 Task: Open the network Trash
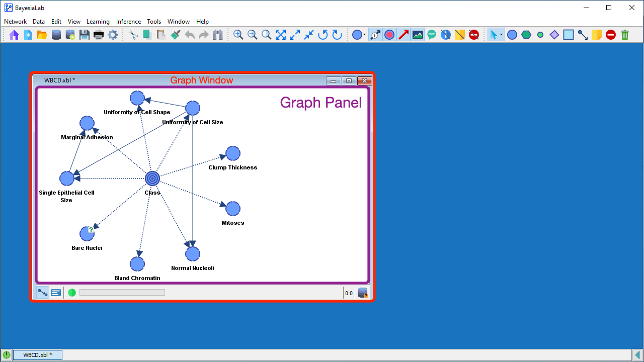pyautogui.click(x=624, y=35)
